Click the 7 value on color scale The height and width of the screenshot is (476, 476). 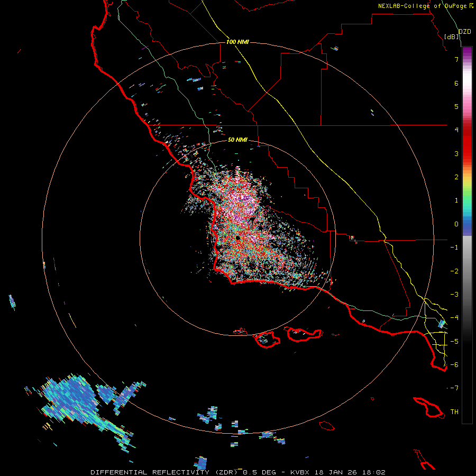[456, 59]
